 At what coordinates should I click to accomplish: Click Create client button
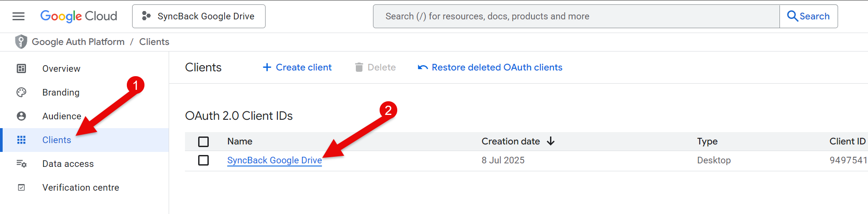click(x=297, y=67)
